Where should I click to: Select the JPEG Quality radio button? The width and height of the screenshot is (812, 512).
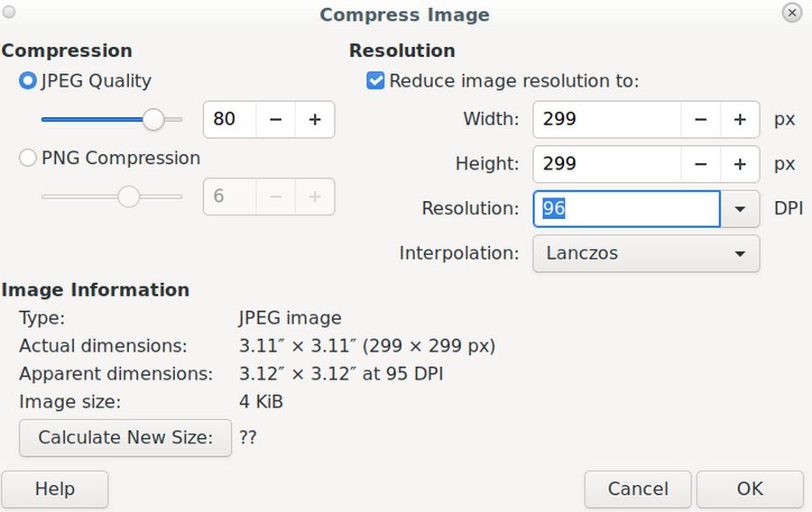point(28,81)
